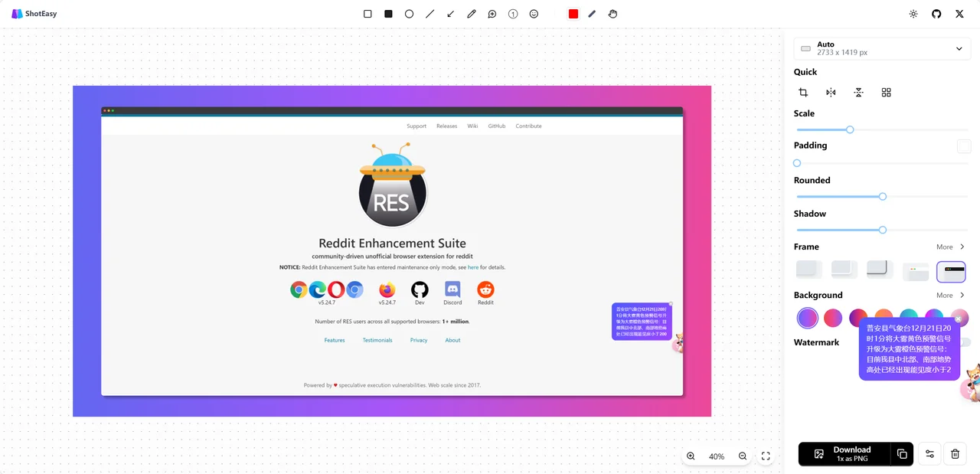Activate the hand pan tool

[x=613, y=14]
